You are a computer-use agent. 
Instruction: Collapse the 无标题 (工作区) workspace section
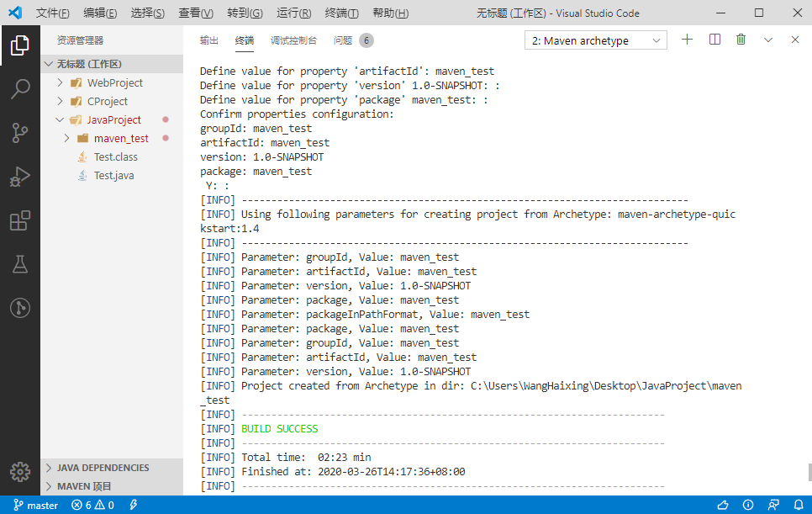(112, 64)
